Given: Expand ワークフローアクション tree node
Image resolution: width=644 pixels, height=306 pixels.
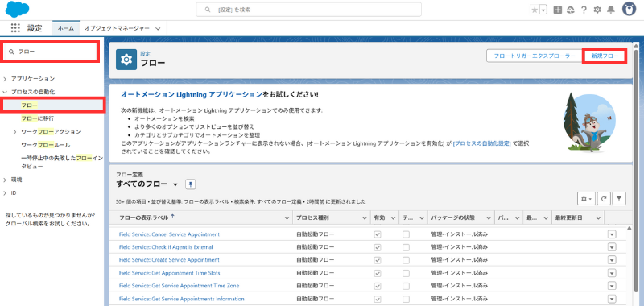Looking at the screenshot, I should 14,132.
